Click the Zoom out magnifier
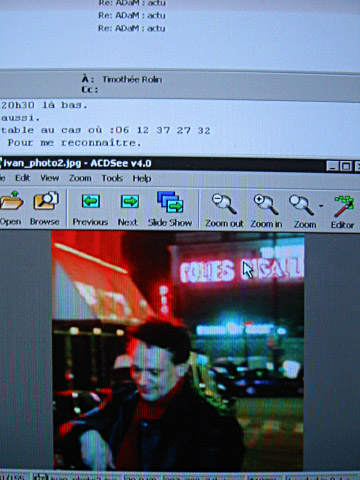 tap(224, 203)
